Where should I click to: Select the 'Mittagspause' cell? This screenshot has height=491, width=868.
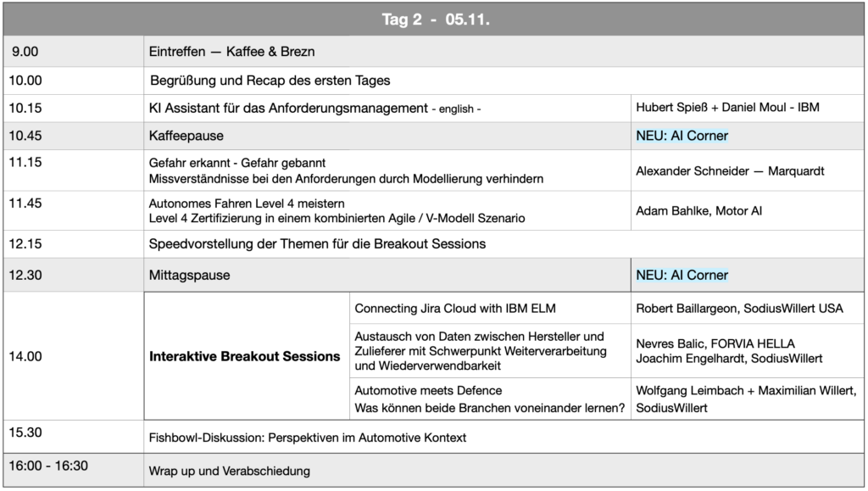click(x=189, y=276)
